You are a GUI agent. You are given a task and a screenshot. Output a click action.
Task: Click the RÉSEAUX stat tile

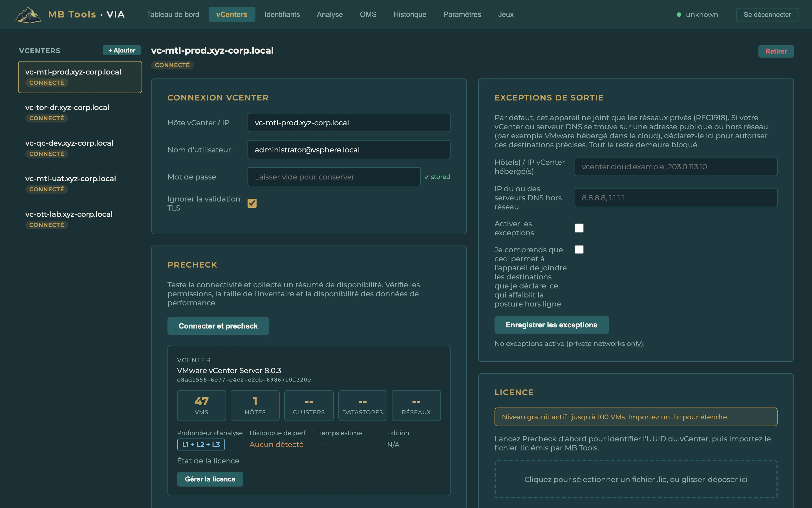tap(416, 406)
